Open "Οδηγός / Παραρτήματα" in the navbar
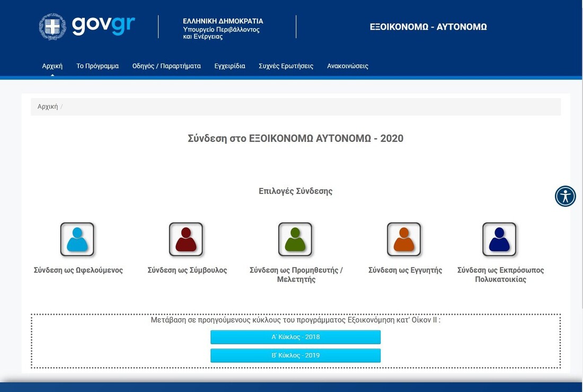 tap(166, 66)
